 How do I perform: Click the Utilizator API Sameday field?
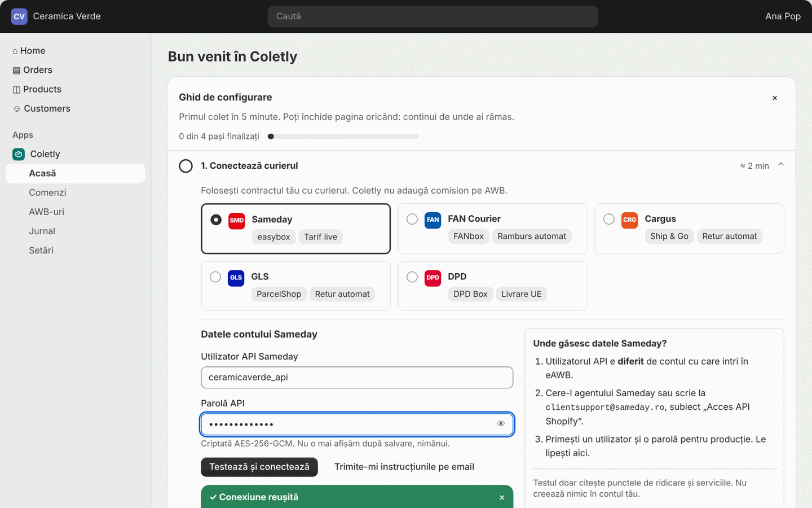coord(357,377)
